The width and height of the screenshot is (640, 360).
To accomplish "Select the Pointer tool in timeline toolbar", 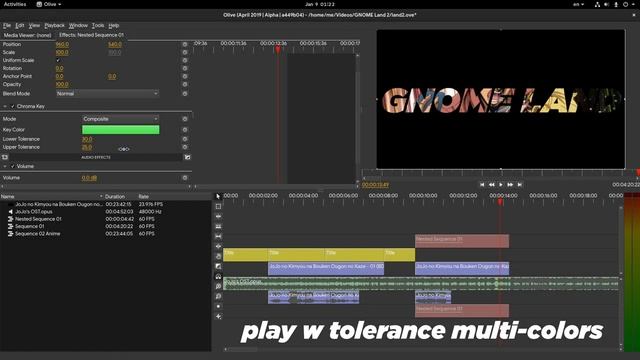I will coord(218,196).
